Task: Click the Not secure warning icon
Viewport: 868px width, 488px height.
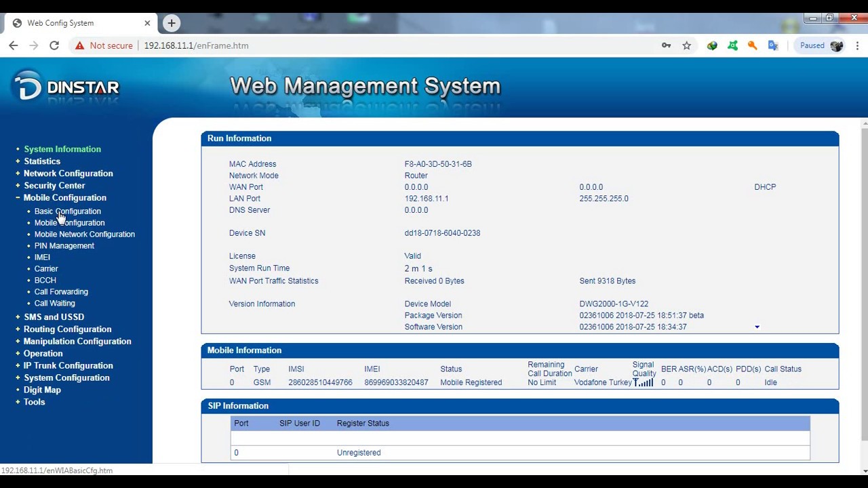Action: pos(80,45)
